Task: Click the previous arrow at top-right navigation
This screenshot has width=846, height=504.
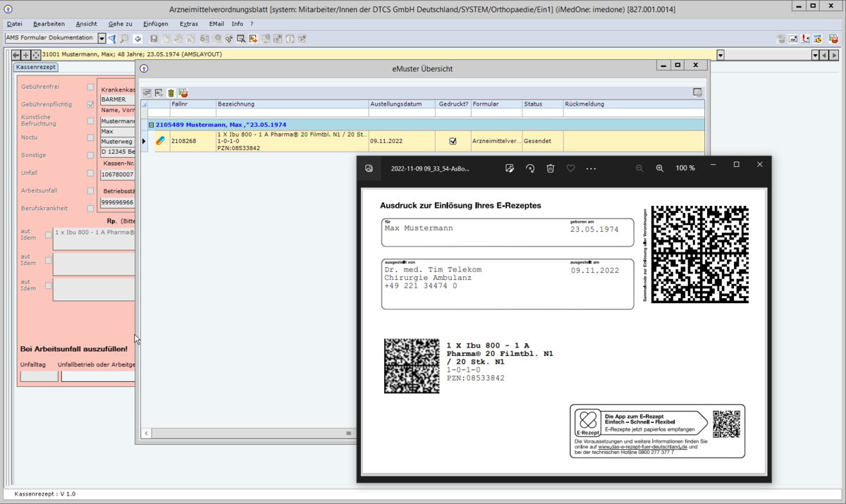Action: click(x=825, y=55)
